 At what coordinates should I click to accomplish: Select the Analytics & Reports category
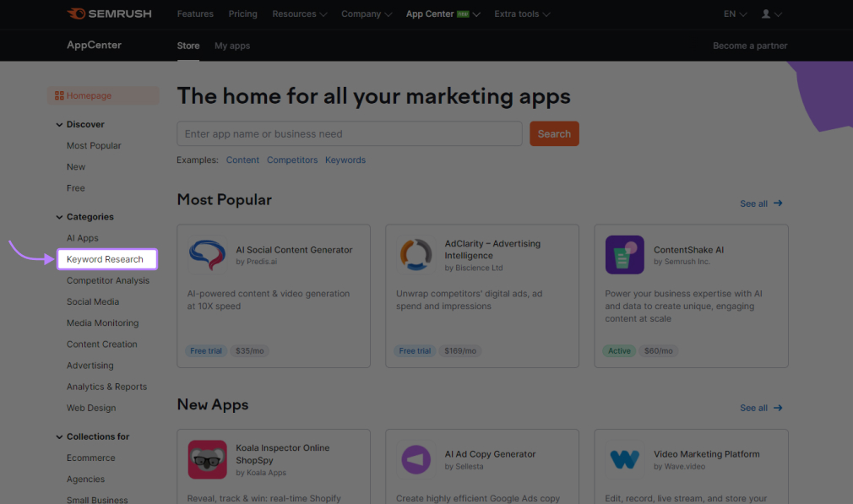[x=106, y=387]
